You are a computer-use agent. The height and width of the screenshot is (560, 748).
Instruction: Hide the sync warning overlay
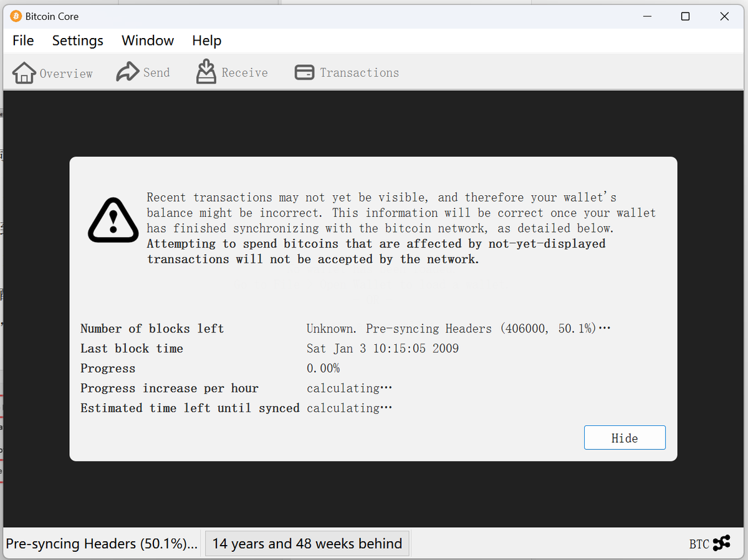625,438
